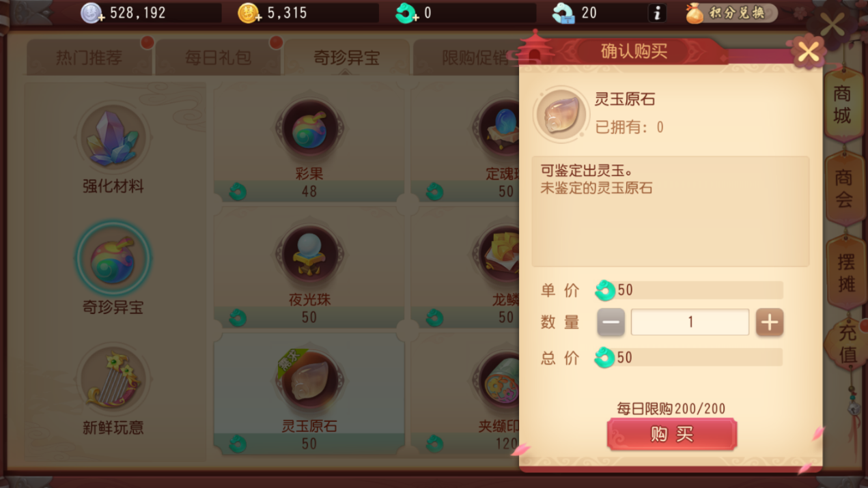Select the 奇珍异宝 category icon
Image resolution: width=868 pixels, height=488 pixels.
pyautogui.click(x=113, y=259)
